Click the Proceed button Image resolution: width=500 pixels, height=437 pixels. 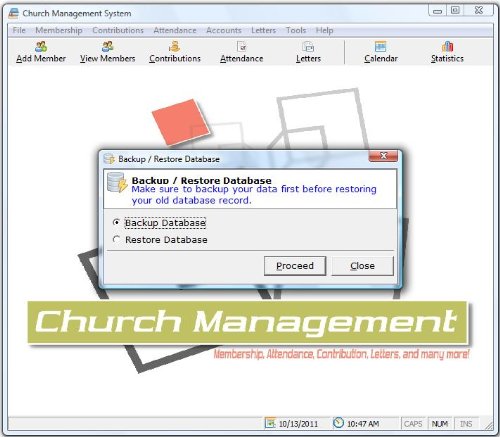pyautogui.click(x=295, y=266)
